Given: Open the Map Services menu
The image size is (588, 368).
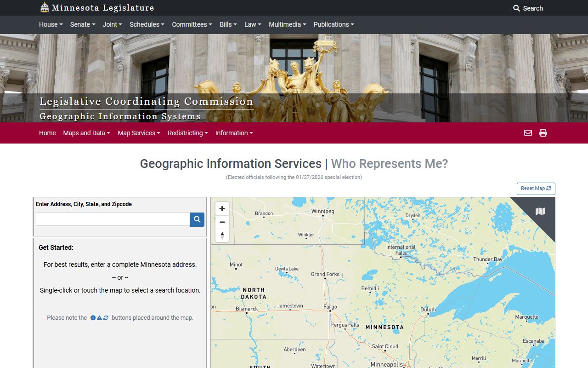Looking at the screenshot, I should (x=139, y=133).
